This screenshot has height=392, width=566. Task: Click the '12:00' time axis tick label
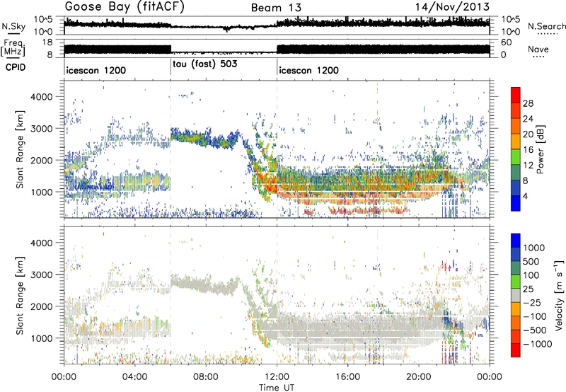click(277, 377)
